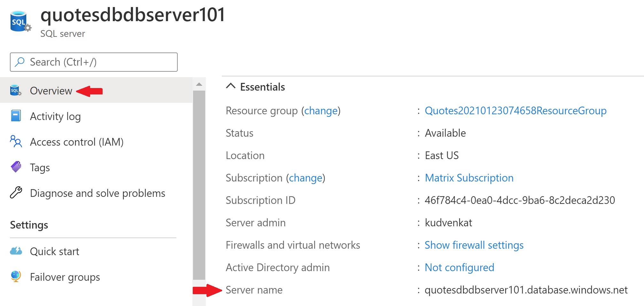Click the Diagnose wrench icon
The height and width of the screenshot is (306, 644).
point(16,192)
